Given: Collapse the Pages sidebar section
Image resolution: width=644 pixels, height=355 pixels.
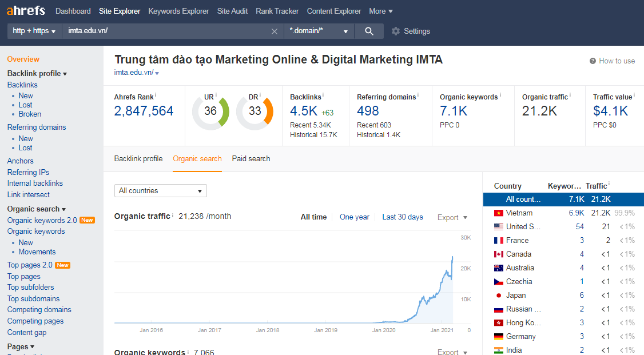Looking at the screenshot, I should point(21,347).
